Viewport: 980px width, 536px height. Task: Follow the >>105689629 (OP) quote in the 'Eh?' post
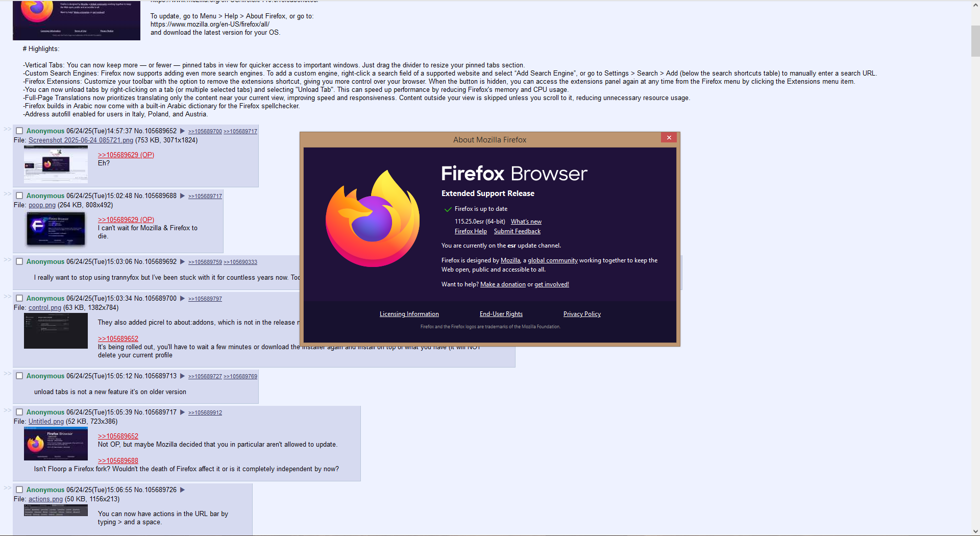click(126, 155)
